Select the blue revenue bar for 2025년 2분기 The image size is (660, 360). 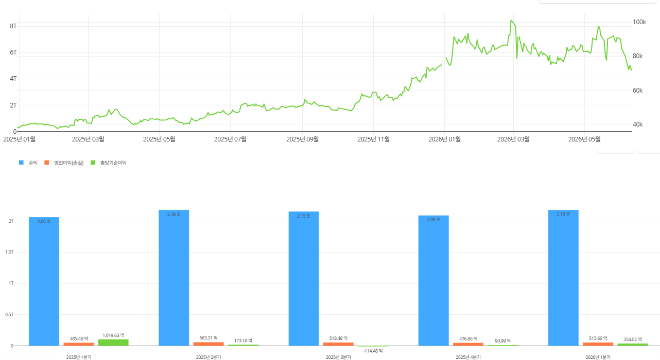click(x=174, y=278)
